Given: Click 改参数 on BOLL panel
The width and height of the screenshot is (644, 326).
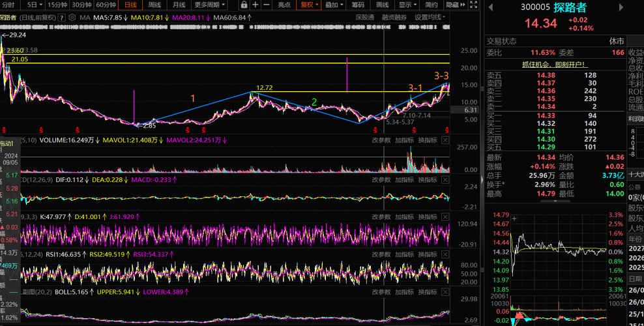Looking at the screenshot, I should point(381,292).
